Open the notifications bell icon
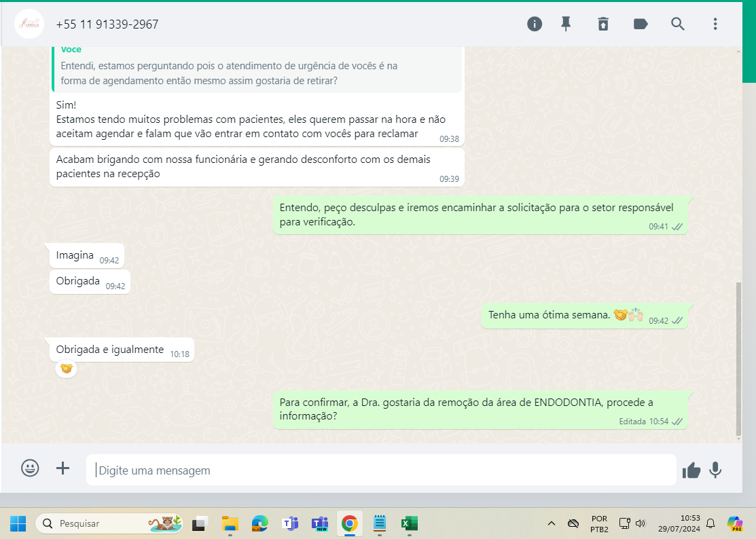This screenshot has height=539, width=756. pyautogui.click(x=710, y=523)
